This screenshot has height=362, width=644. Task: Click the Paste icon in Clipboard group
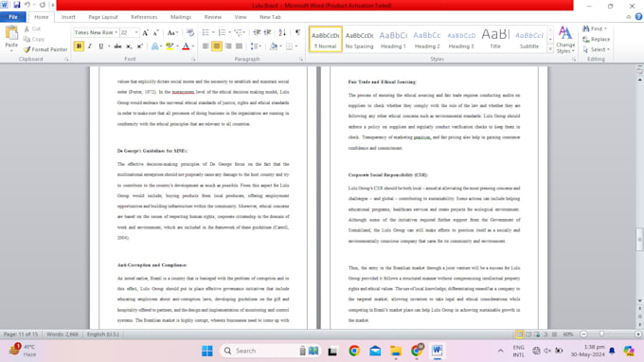pyautogui.click(x=11, y=34)
